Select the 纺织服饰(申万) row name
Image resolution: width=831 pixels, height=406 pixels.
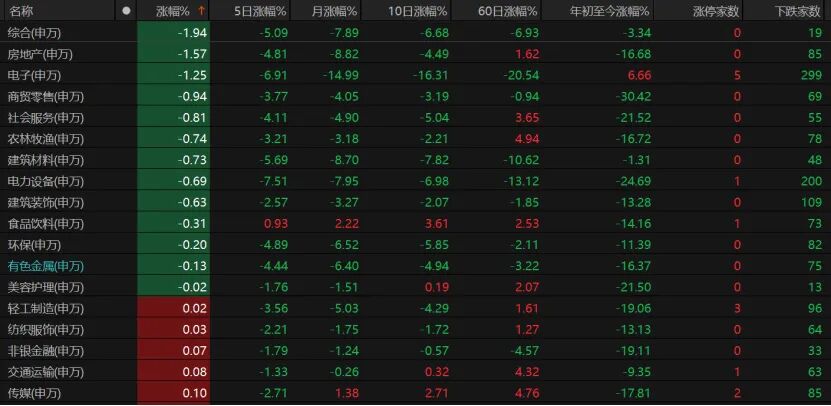click(46, 330)
